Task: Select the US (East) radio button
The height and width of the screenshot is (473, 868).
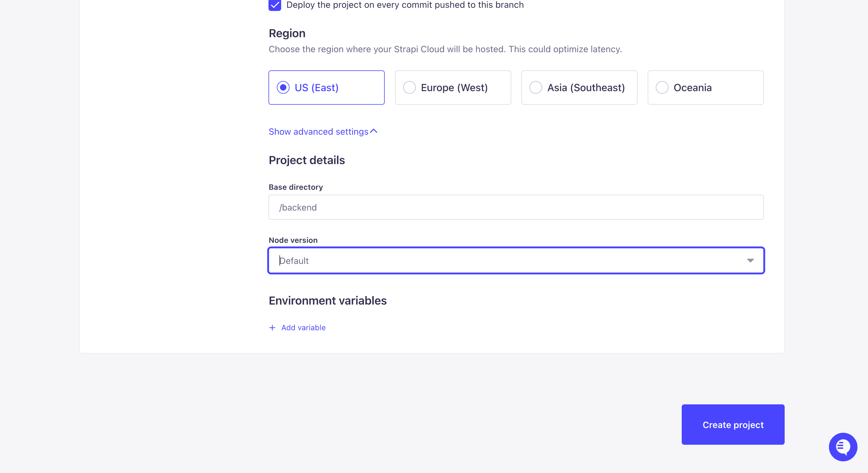Action: [283, 88]
